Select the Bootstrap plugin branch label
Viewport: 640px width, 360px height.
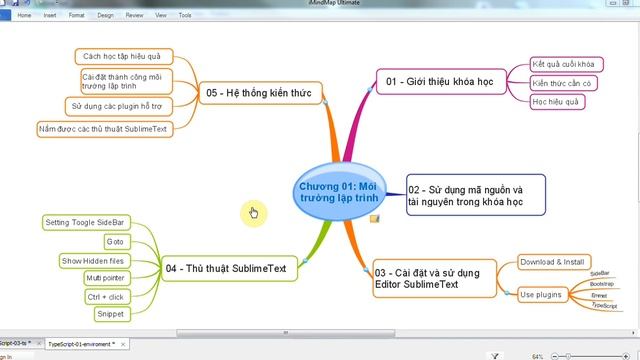pyautogui.click(x=602, y=284)
